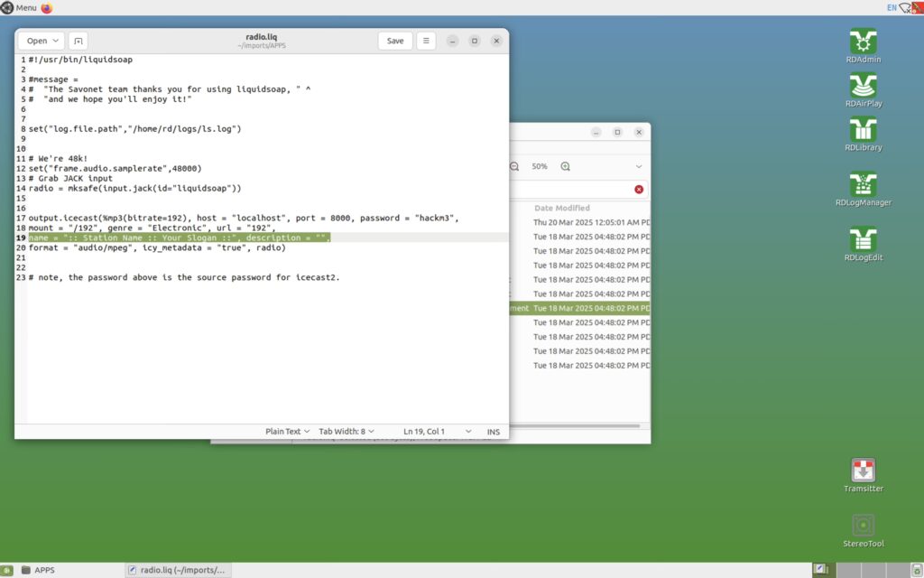
Task: Launch RDLogManager from the desktop
Action: [863, 189]
